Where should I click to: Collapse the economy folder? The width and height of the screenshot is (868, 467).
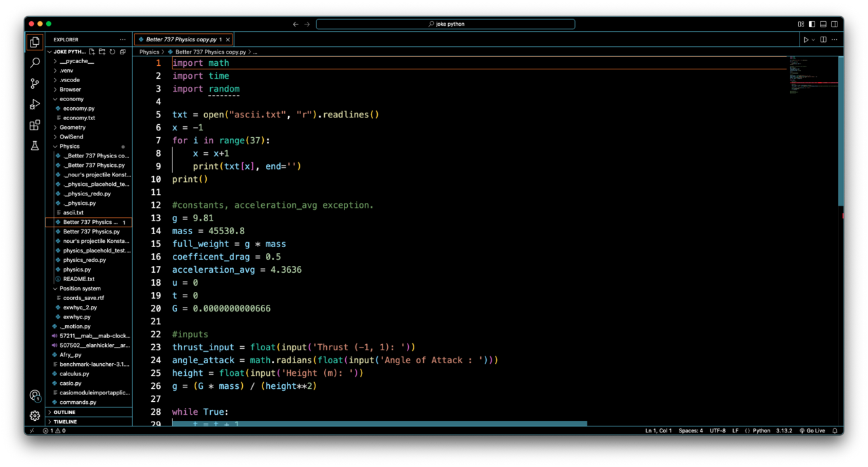click(89, 99)
